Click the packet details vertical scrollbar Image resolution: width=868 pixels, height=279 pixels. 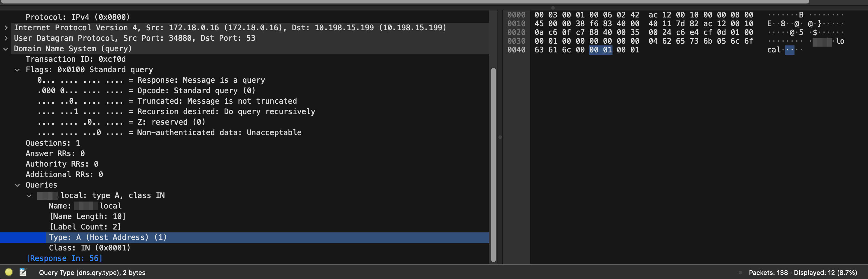[x=493, y=165]
